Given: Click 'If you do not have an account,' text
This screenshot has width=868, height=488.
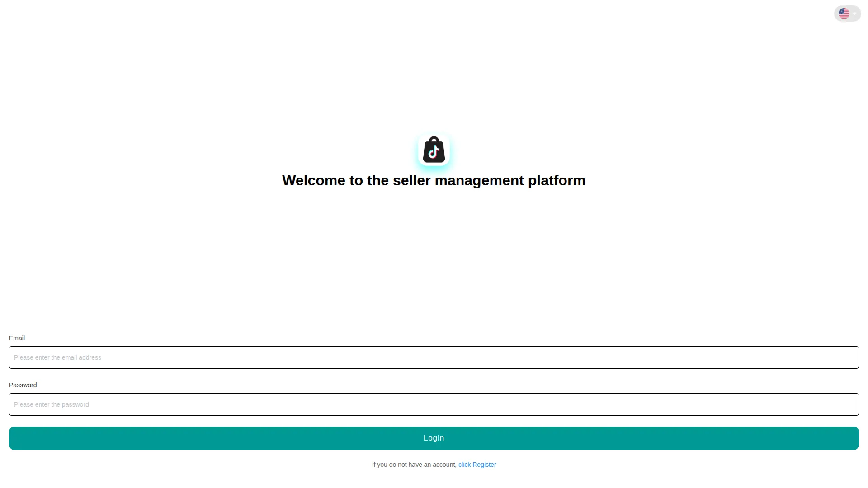Looking at the screenshot, I should (414, 465).
